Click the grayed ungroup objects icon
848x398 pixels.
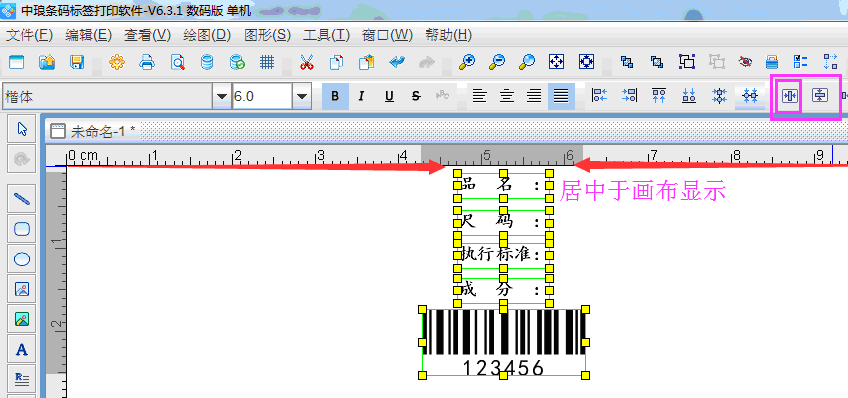click(x=717, y=63)
